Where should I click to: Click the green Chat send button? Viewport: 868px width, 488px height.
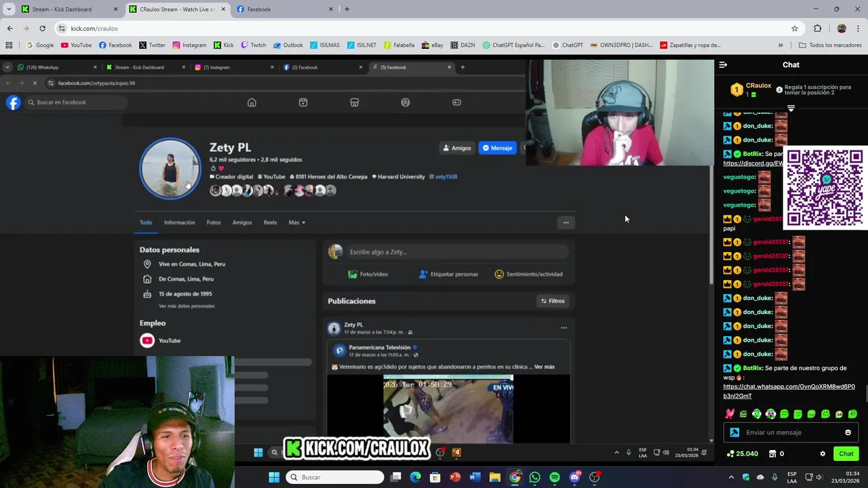tap(846, 454)
